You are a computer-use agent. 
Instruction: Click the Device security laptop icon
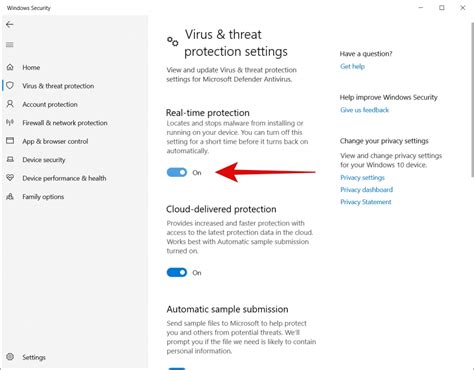click(x=10, y=159)
